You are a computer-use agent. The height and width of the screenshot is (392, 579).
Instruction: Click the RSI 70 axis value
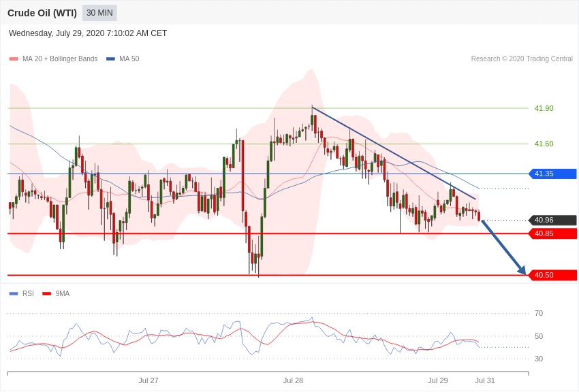539,313
